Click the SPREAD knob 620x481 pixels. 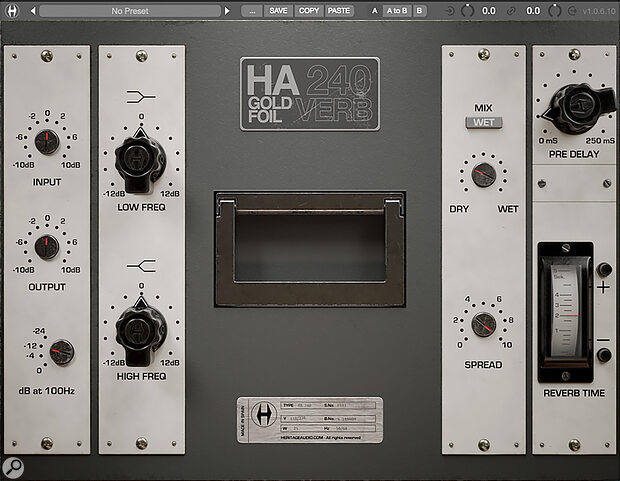tap(483, 324)
